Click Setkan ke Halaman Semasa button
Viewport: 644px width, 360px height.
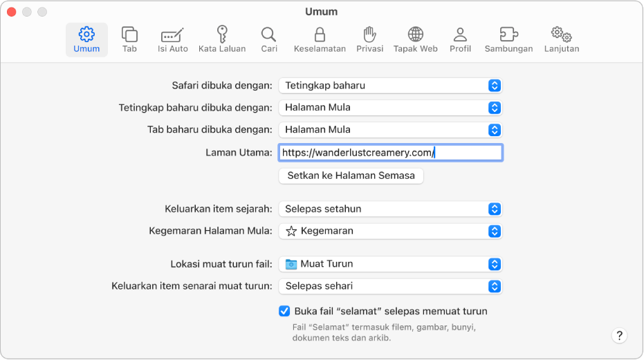coord(351,176)
